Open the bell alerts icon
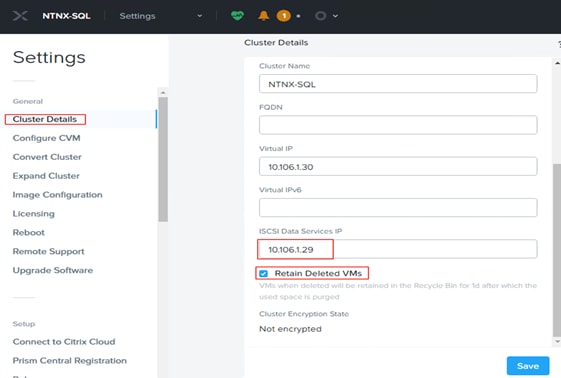This screenshot has width=561, height=378. [264, 16]
